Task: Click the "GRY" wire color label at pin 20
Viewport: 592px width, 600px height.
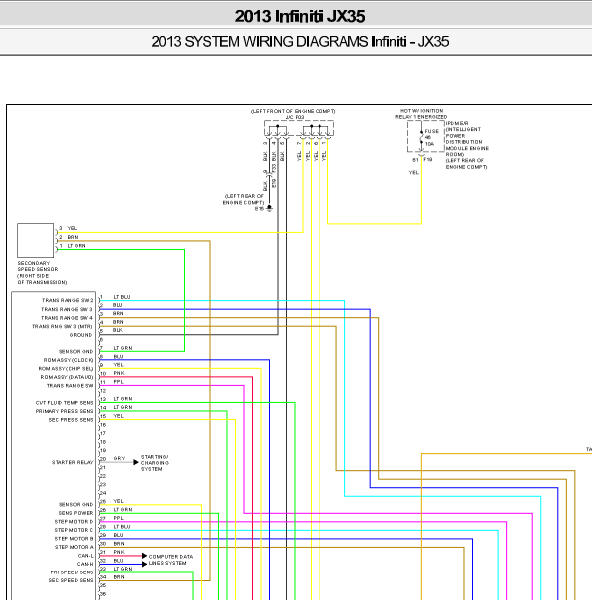Action: click(x=119, y=458)
